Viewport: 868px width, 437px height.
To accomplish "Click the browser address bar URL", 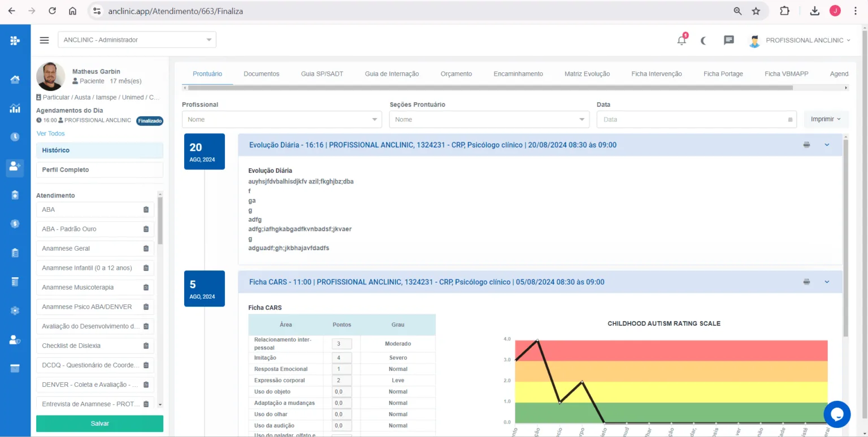I will tap(176, 11).
